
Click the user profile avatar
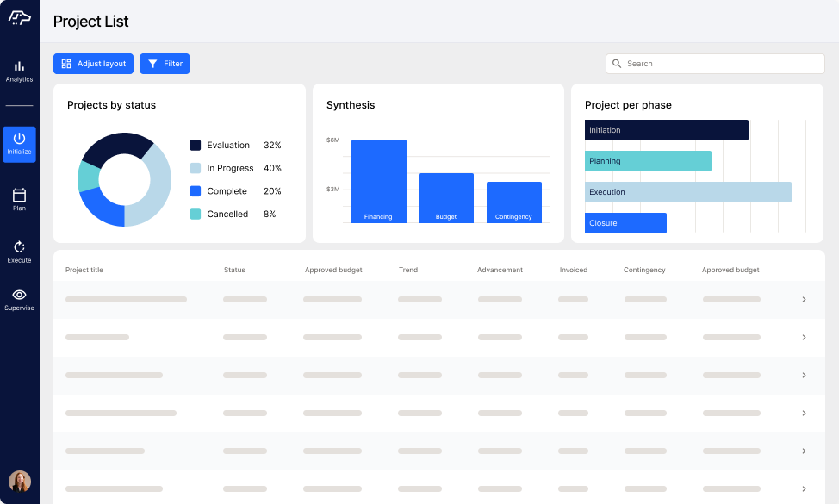point(19,482)
